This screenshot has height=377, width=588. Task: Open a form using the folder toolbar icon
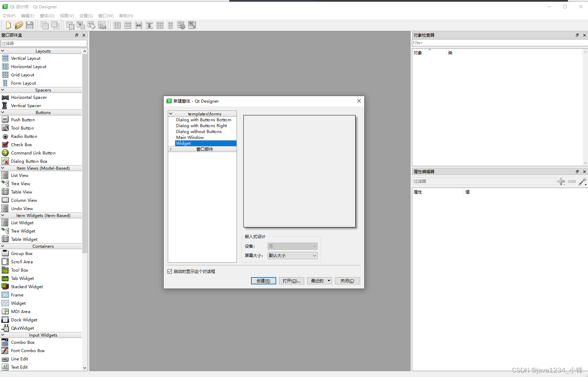coord(19,25)
